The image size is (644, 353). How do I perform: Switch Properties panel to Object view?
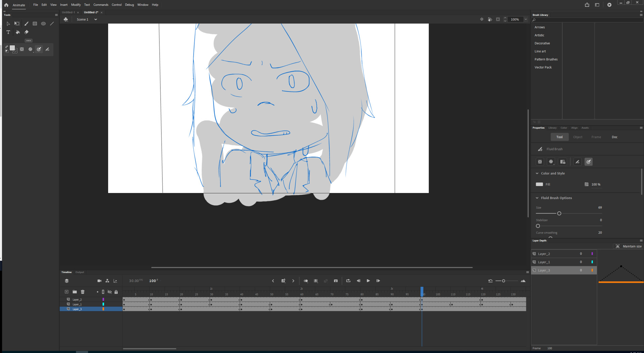point(578,137)
